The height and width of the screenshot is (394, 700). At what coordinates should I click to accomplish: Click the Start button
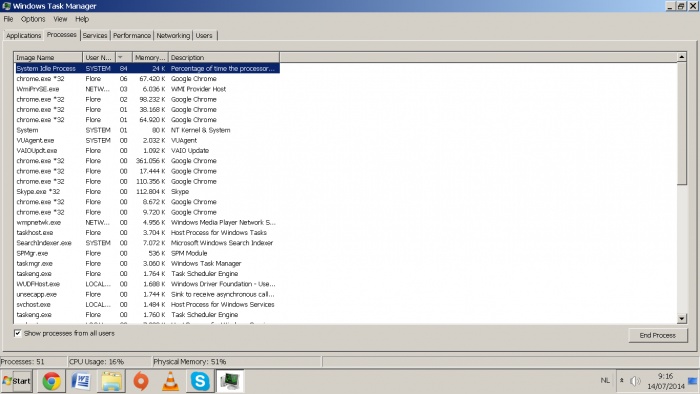[17, 381]
